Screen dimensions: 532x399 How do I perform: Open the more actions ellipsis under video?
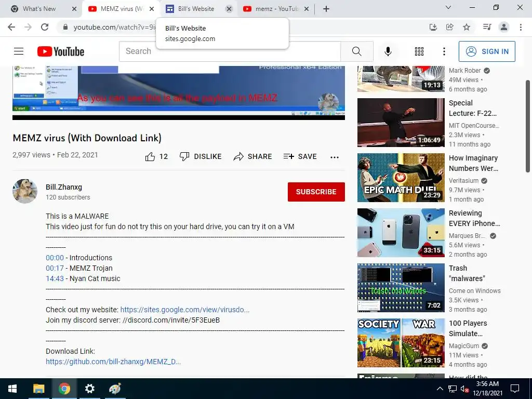click(334, 157)
